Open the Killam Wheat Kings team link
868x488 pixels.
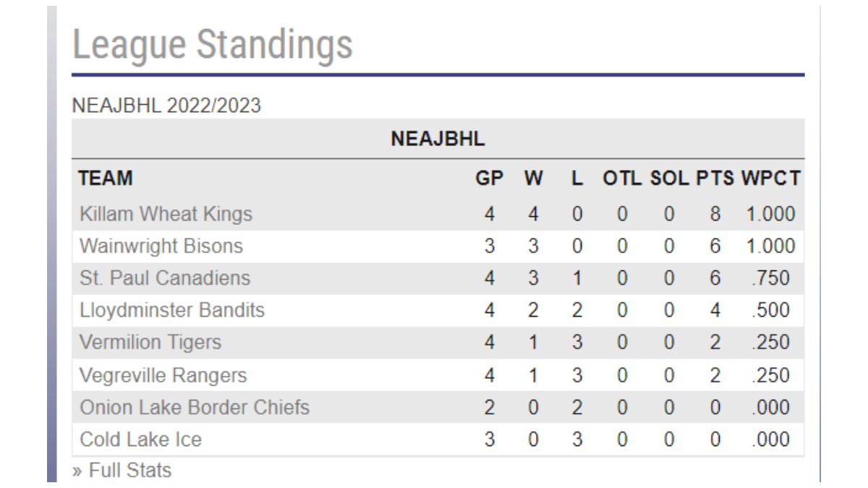tap(166, 214)
